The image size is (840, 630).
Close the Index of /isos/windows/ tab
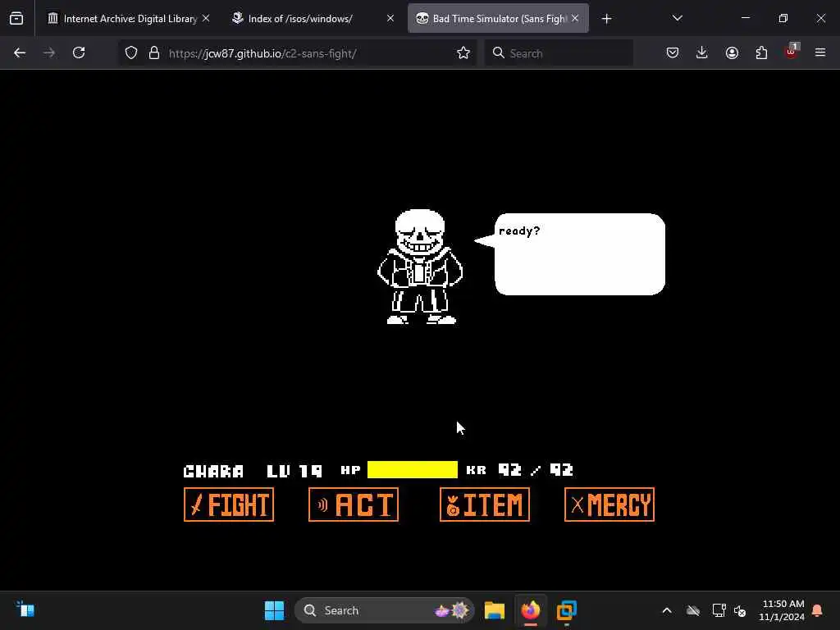[x=390, y=19]
